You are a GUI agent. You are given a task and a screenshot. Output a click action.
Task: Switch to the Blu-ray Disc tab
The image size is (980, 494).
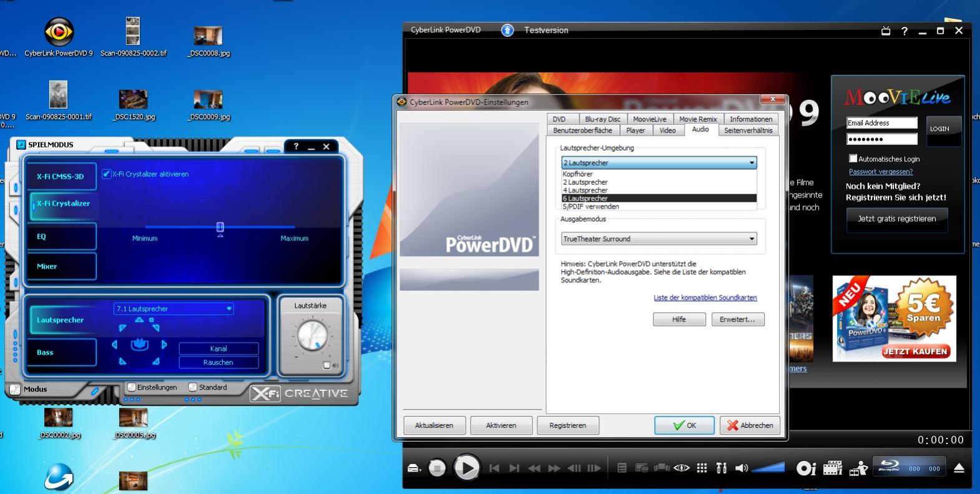click(602, 119)
